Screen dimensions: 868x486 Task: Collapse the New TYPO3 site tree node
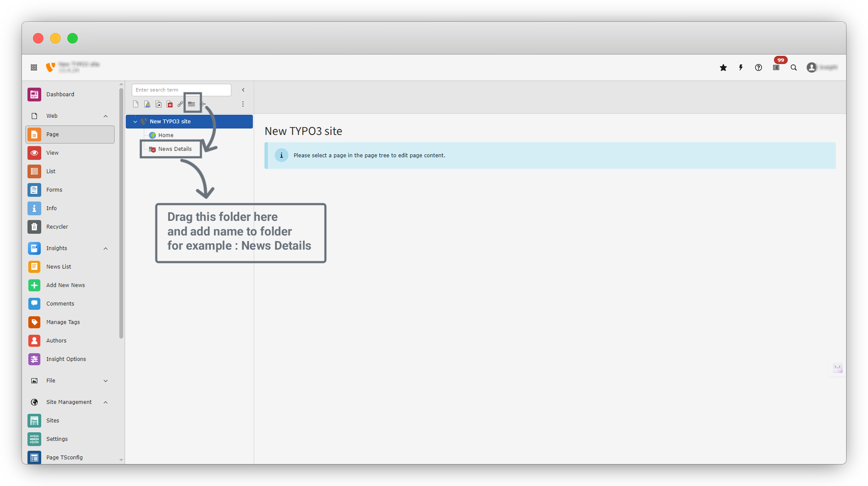135,122
